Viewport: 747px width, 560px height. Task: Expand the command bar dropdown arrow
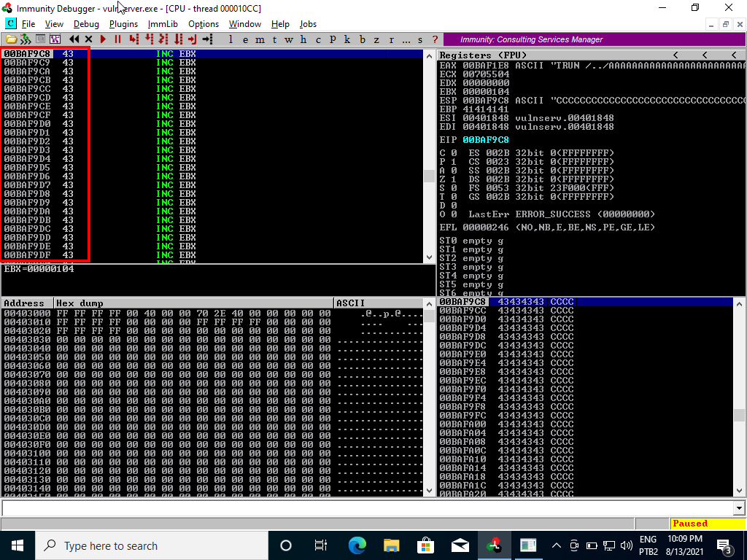[x=739, y=508]
